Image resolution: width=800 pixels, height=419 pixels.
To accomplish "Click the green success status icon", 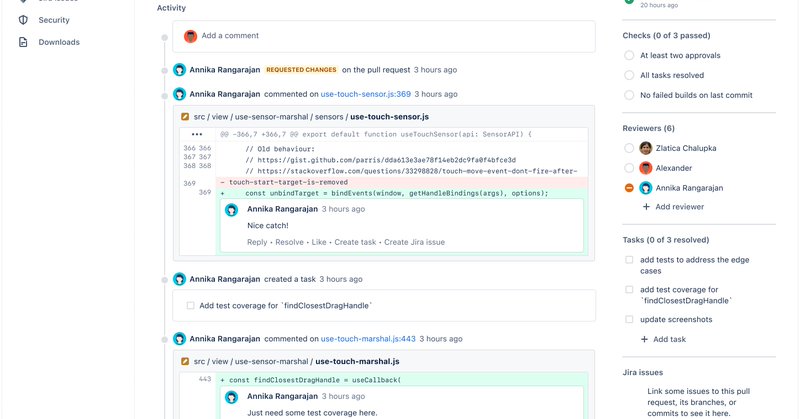I will tap(629, 2).
